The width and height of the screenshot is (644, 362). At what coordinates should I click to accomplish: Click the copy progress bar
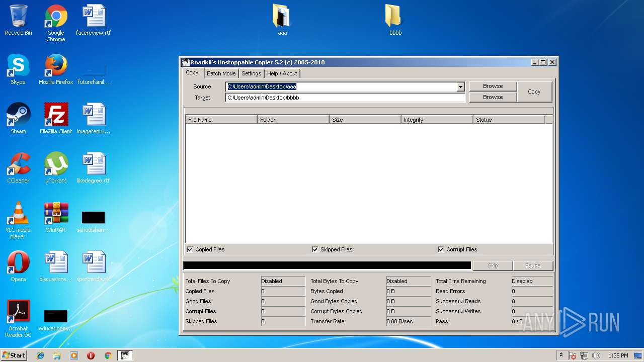click(327, 265)
